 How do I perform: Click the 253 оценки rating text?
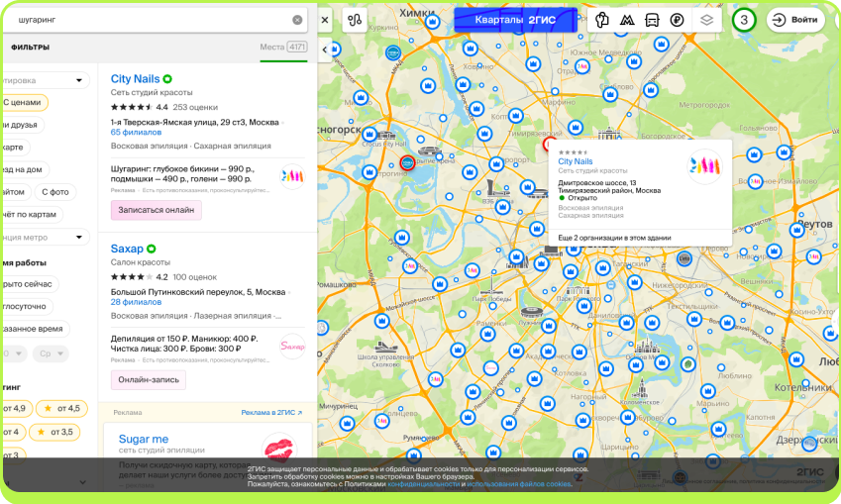click(x=195, y=107)
